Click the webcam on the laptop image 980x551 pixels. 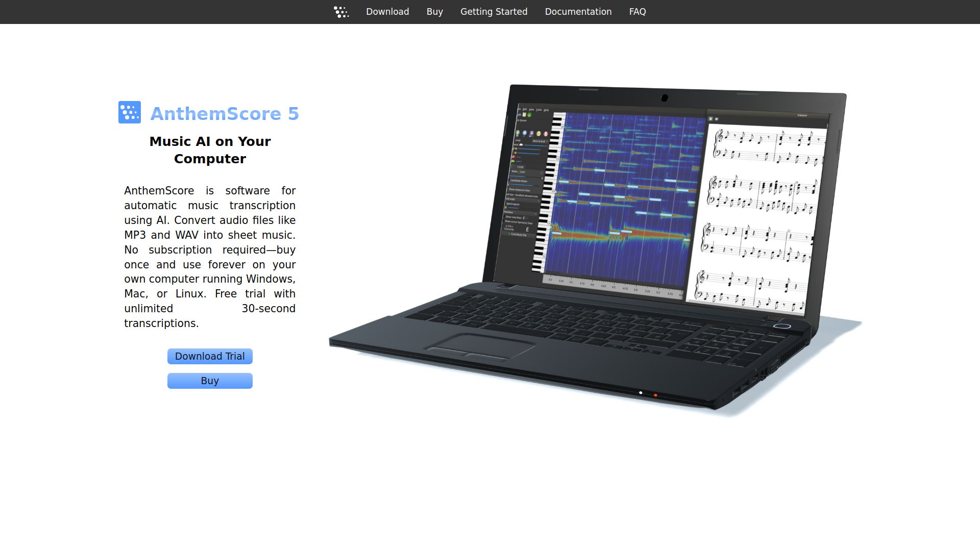click(x=665, y=98)
